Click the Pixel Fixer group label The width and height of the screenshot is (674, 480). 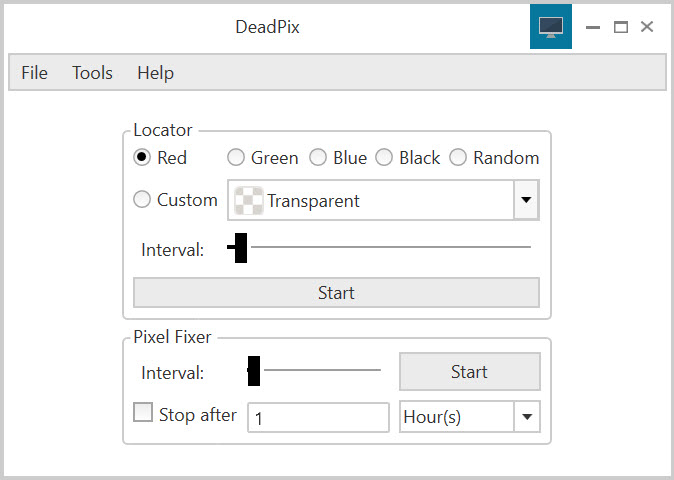pos(172,337)
